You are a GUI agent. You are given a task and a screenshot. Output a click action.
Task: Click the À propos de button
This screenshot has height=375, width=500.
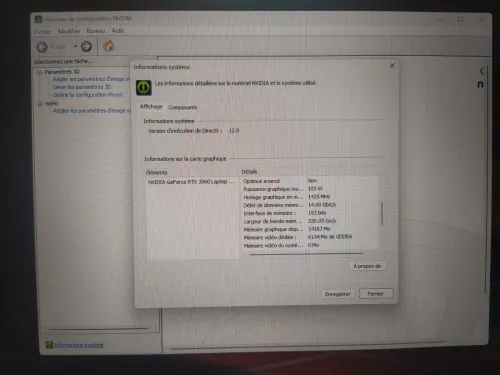367,266
